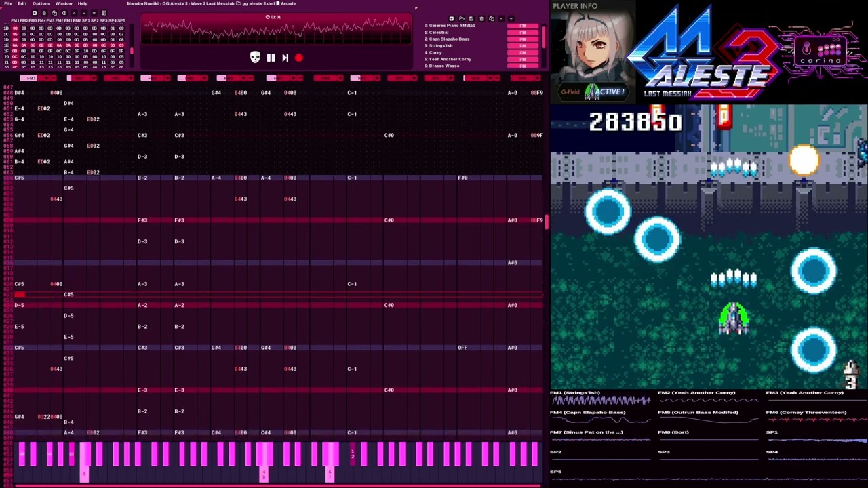
Task: Click the circled-x icon in orders toolbar
Action: pyautogui.click(x=64, y=13)
